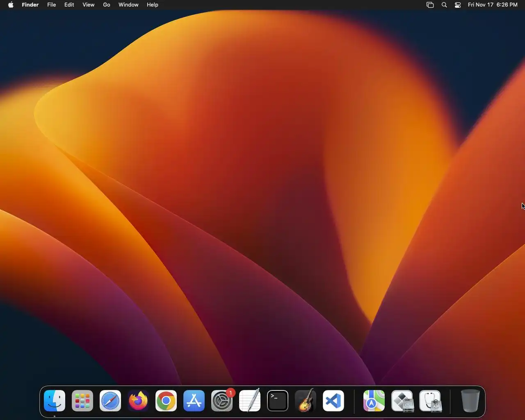The height and width of the screenshot is (420, 525).
Task: Open the File menu
Action: pos(52,5)
